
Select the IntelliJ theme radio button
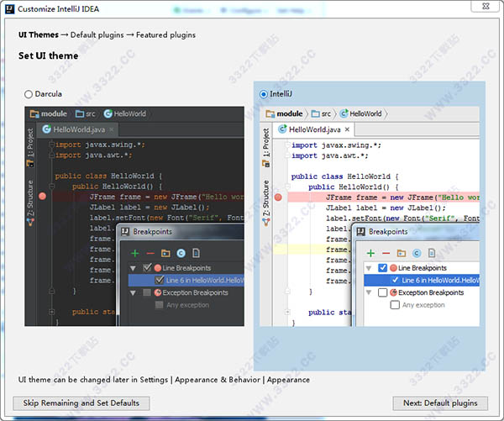coord(265,94)
